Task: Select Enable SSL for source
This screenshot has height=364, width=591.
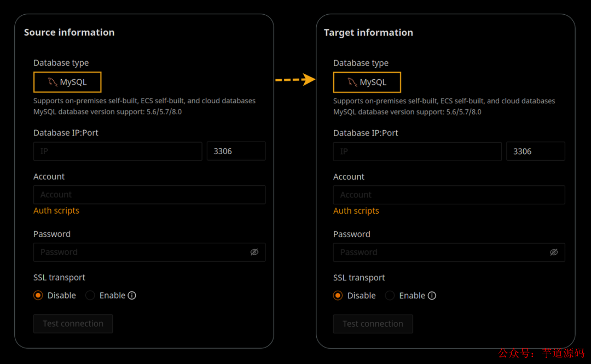Action: pyautogui.click(x=90, y=296)
